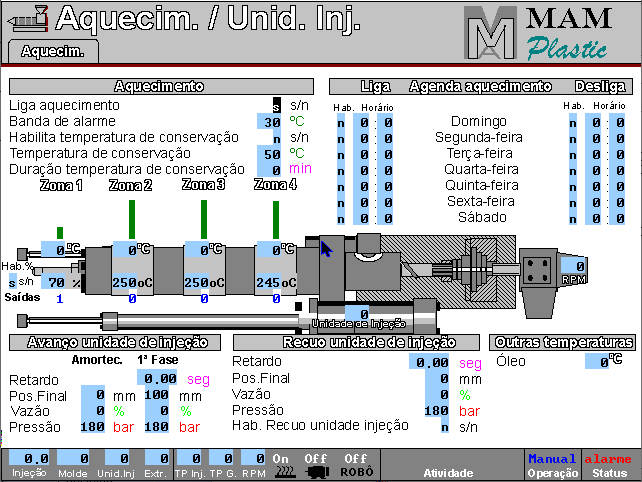642x482 pixels.
Task: Select the Zona 4 setpoint 245 field
Action: [x=269, y=282]
